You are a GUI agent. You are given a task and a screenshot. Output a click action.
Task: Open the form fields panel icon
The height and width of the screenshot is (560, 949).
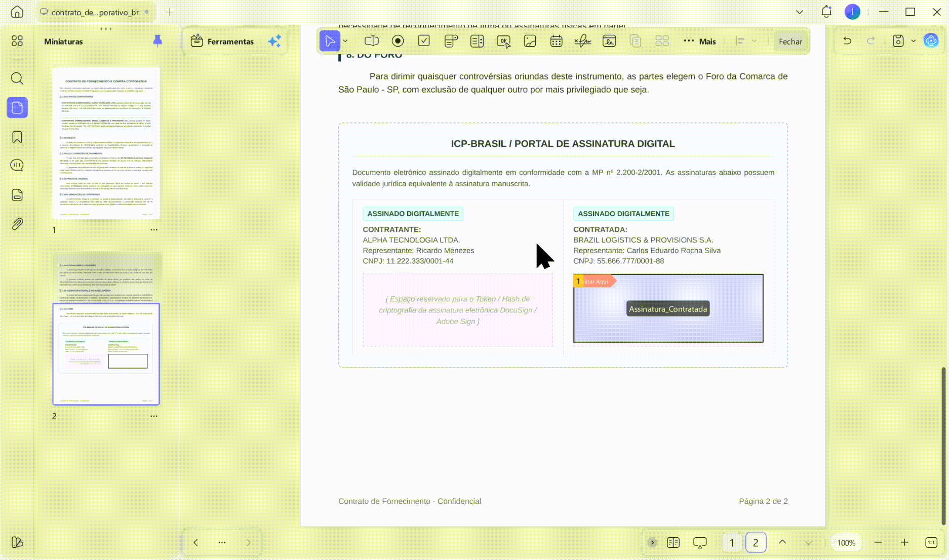pos(17,195)
